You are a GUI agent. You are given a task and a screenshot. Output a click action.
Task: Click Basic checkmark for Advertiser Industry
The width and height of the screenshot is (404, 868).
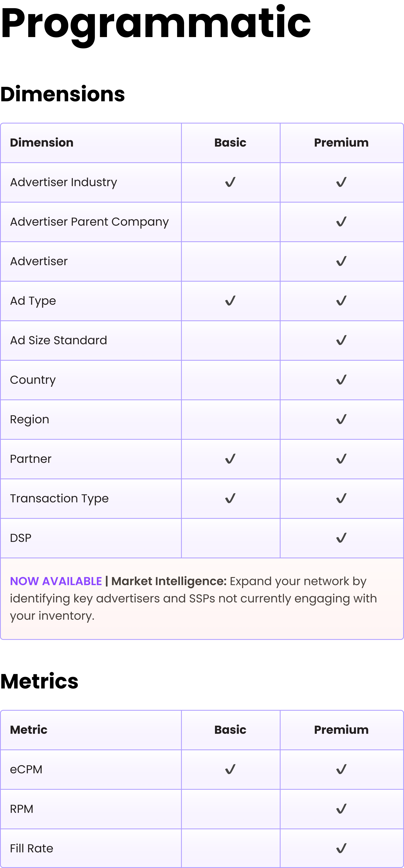(x=230, y=182)
